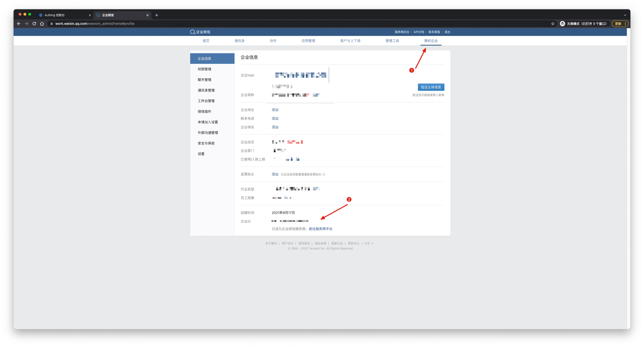Click the incognito 无痕模式 indicator
The height and width of the screenshot is (347, 644).
583,24
